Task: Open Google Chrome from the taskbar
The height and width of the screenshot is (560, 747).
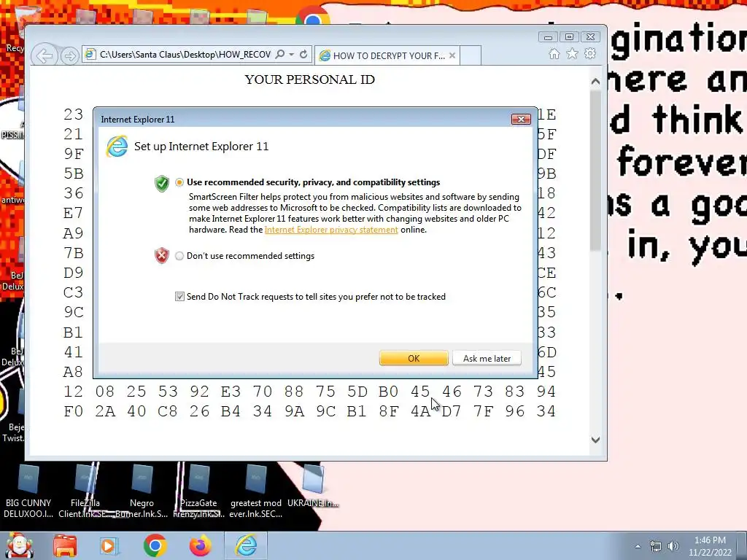Action: 155,545
